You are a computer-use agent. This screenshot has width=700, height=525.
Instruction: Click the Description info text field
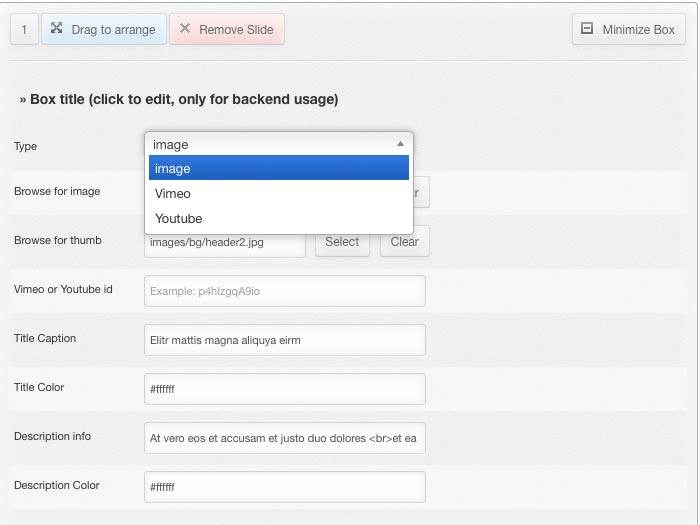click(284, 438)
